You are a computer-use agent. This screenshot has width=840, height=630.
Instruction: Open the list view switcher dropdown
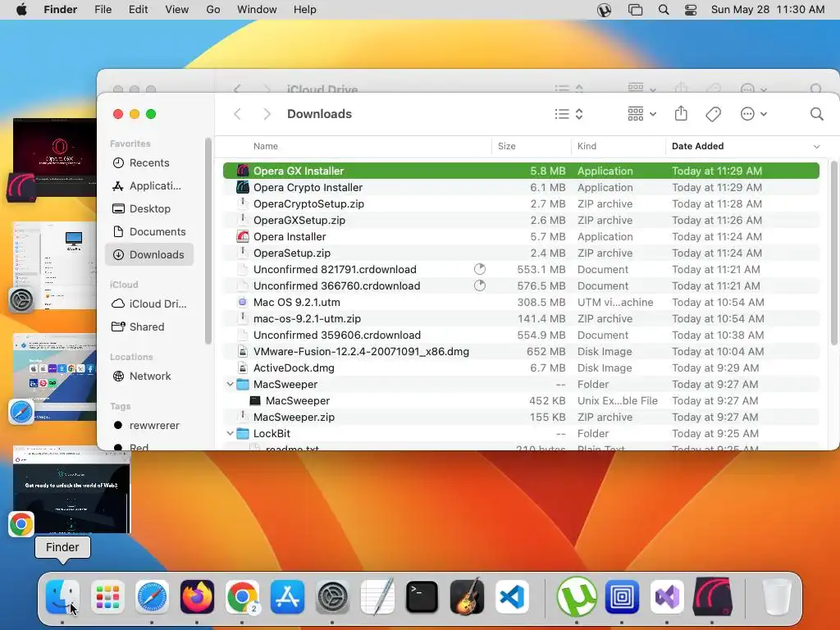click(x=568, y=114)
